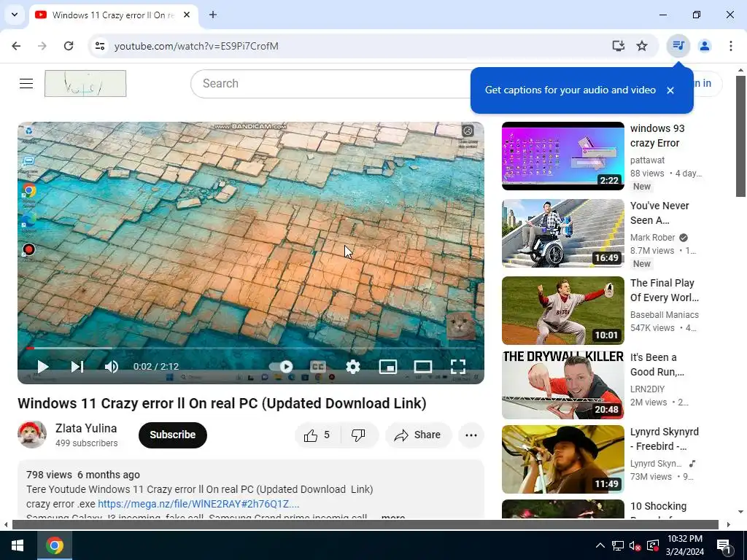Open windows 93 crazy Error thumbnail
Screen dimensions: 747x560
562,156
